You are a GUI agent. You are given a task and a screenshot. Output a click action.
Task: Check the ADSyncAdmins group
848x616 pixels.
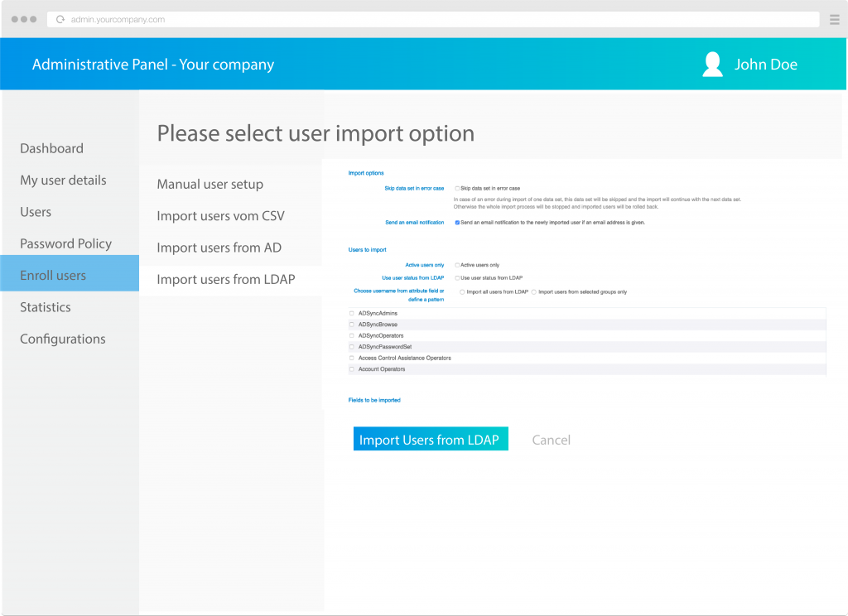point(353,312)
